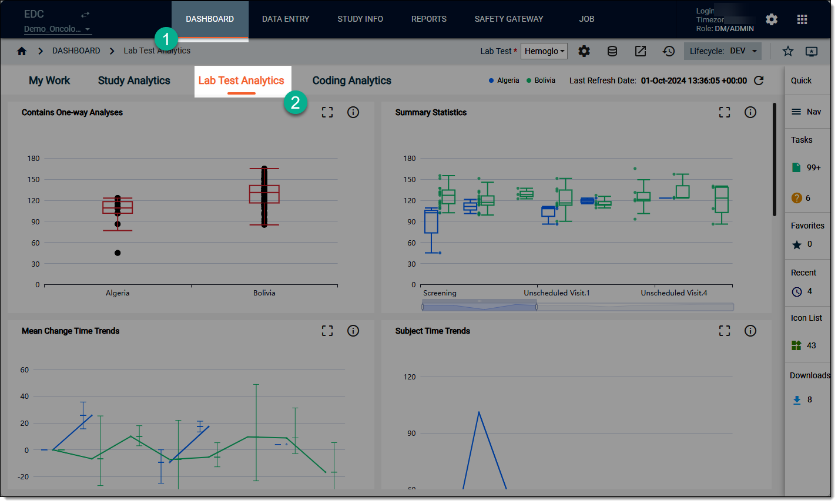The image size is (838, 504).
Task: Open lab test settings gear icon
Action: click(x=584, y=51)
